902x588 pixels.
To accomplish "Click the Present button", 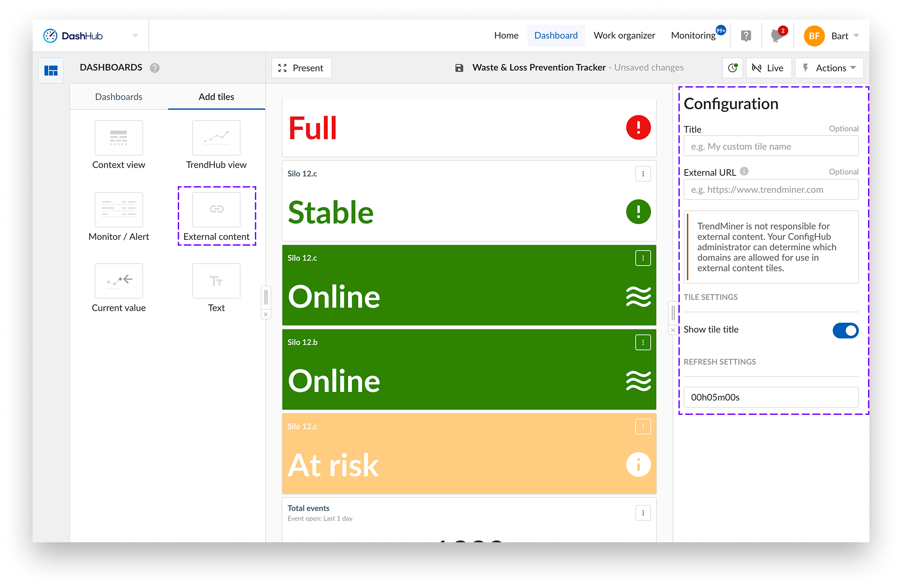I will coord(301,68).
